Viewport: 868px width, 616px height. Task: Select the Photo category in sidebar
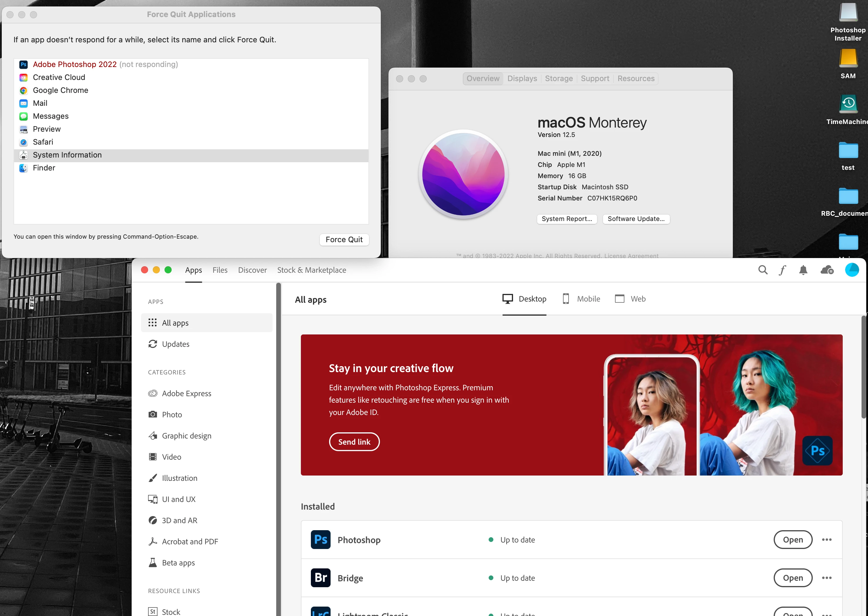[172, 415]
